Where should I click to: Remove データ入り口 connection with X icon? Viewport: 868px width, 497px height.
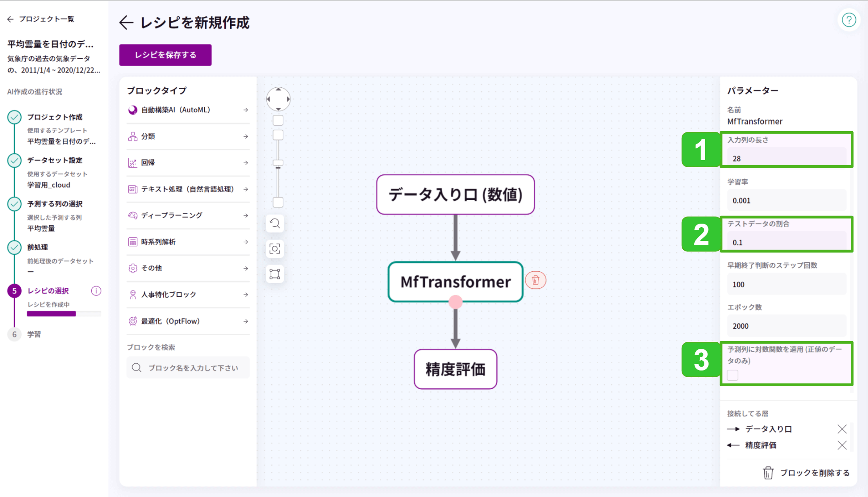[842, 429]
